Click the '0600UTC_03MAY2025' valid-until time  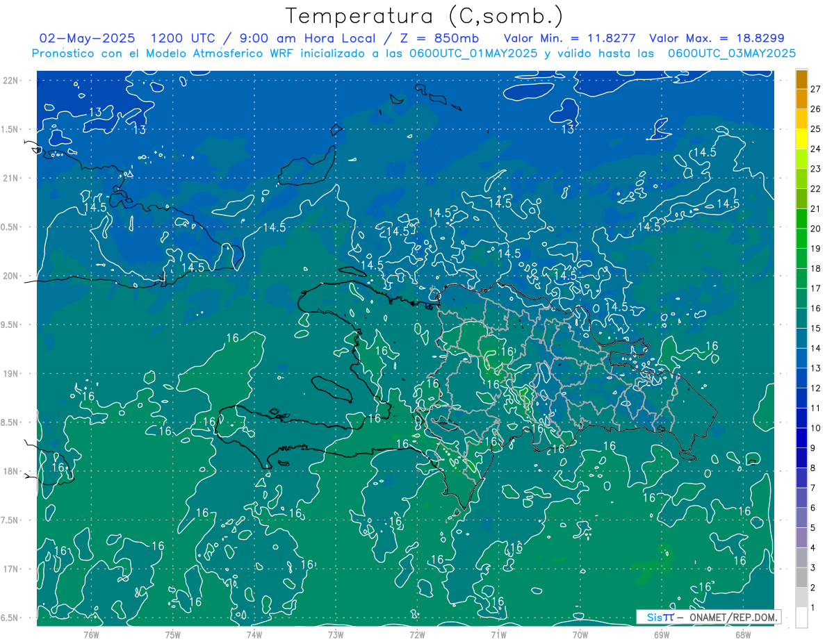(x=732, y=53)
